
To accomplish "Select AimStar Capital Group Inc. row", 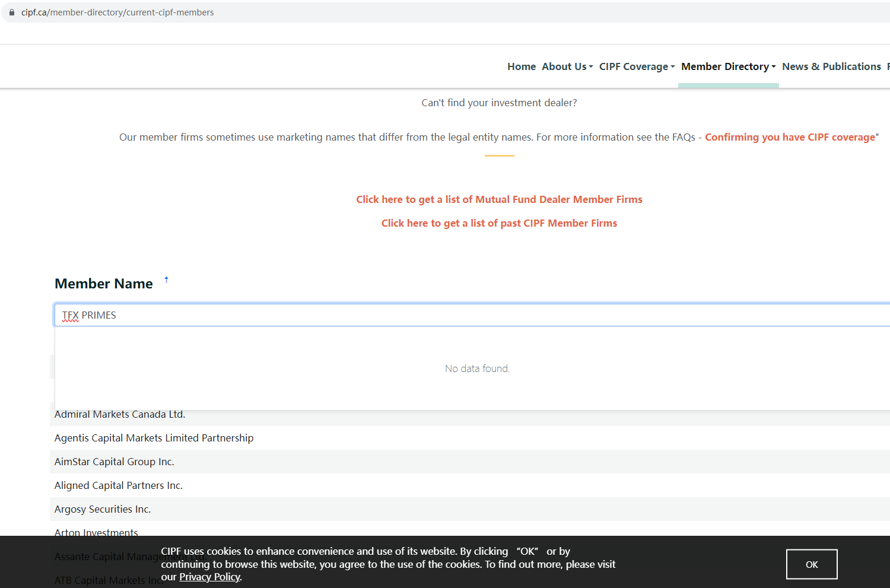I will pos(470,462).
